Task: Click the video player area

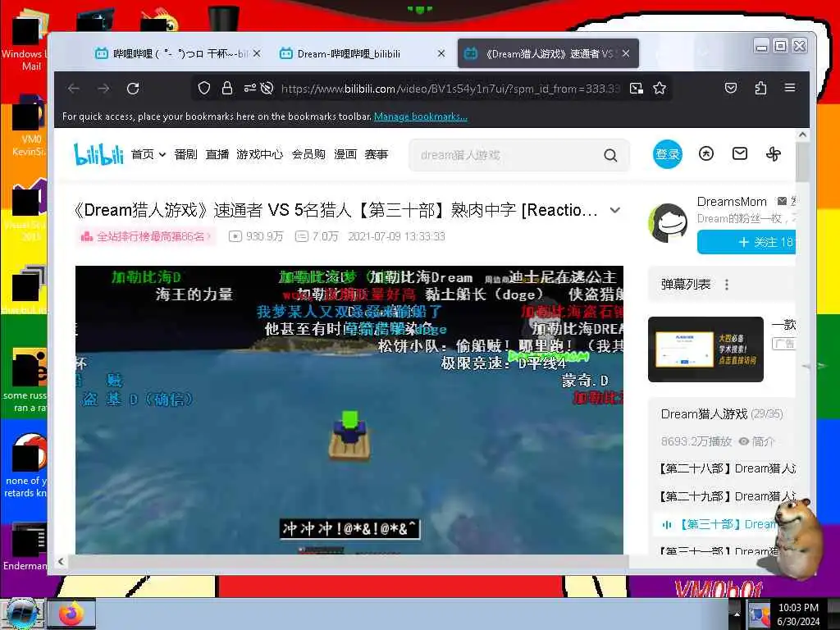Action: click(x=349, y=410)
